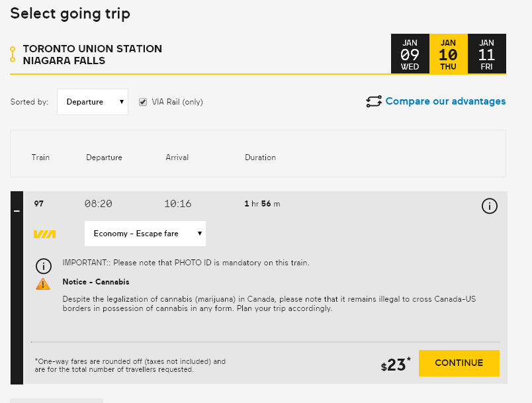
Task: Click the Arrival column header
Action: [177, 157]
